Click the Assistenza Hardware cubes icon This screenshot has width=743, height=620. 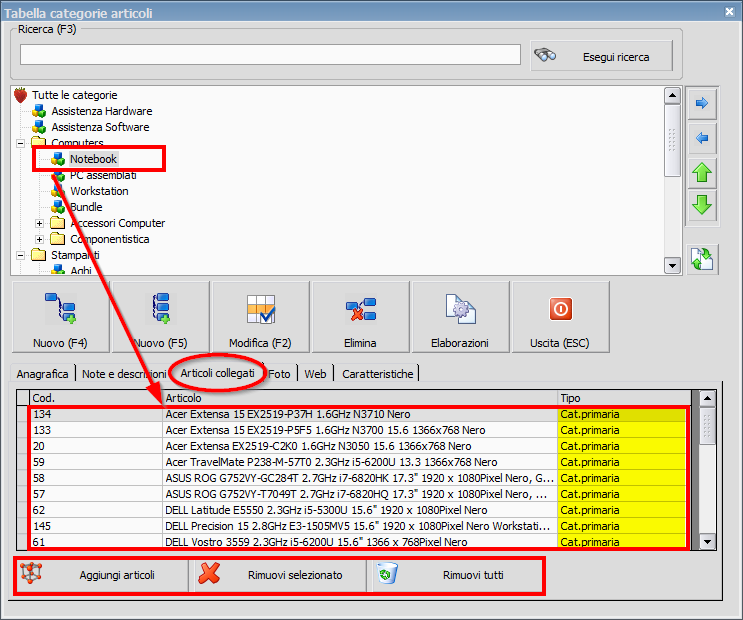click(39, 111)
